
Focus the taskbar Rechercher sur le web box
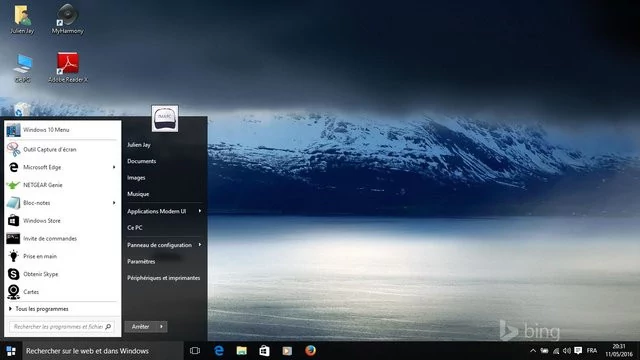(102, 351)
